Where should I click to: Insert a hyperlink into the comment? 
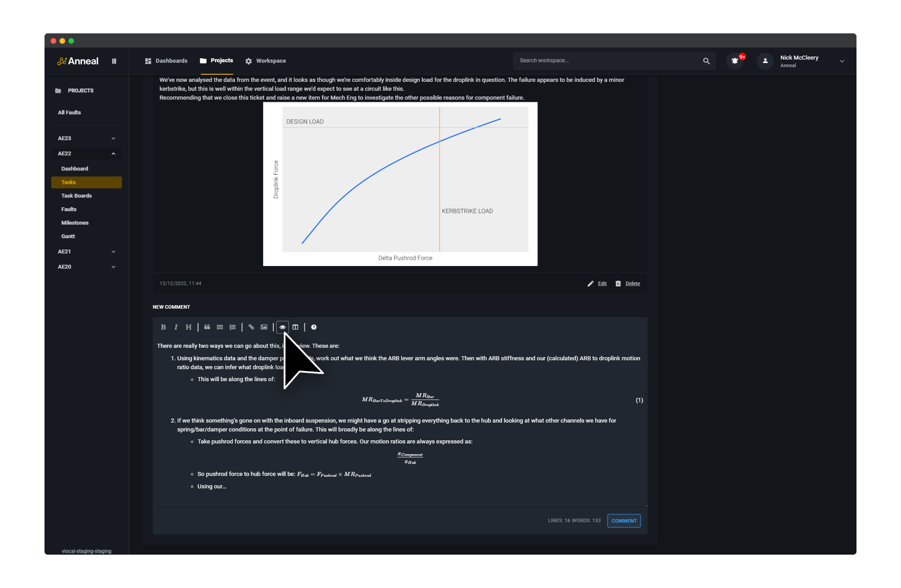point(251,327)
